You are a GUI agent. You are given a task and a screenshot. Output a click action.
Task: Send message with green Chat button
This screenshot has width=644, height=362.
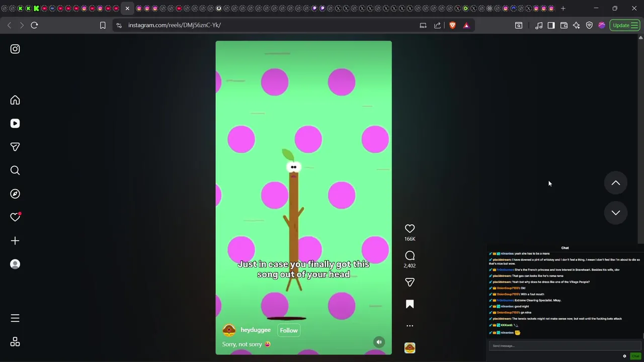(635, 356)
